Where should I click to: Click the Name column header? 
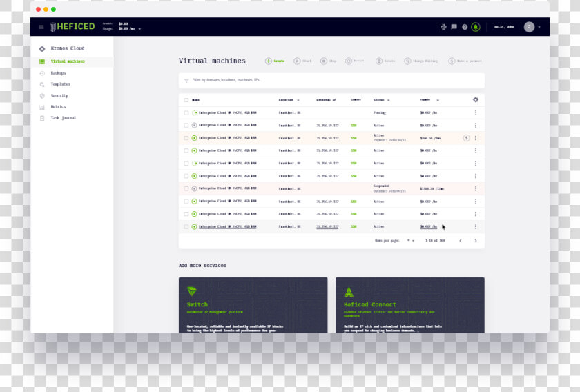[x=195, y=100]
